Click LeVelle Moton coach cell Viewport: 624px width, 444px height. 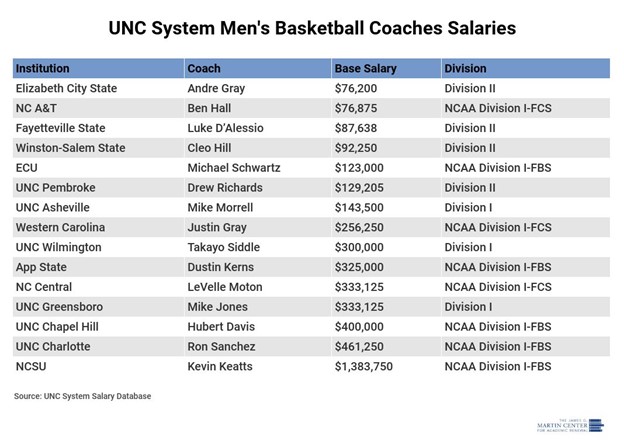coord(227,287)
